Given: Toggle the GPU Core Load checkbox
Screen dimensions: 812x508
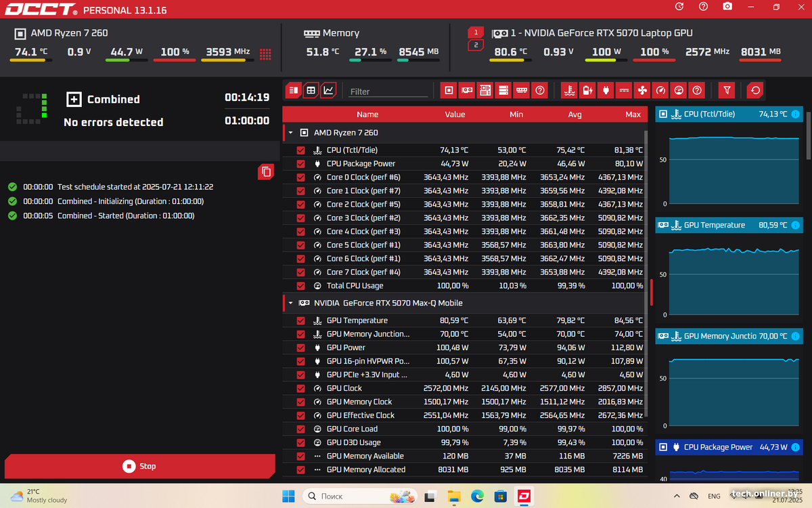Looking at the screenshot, I should pos(301,429).
